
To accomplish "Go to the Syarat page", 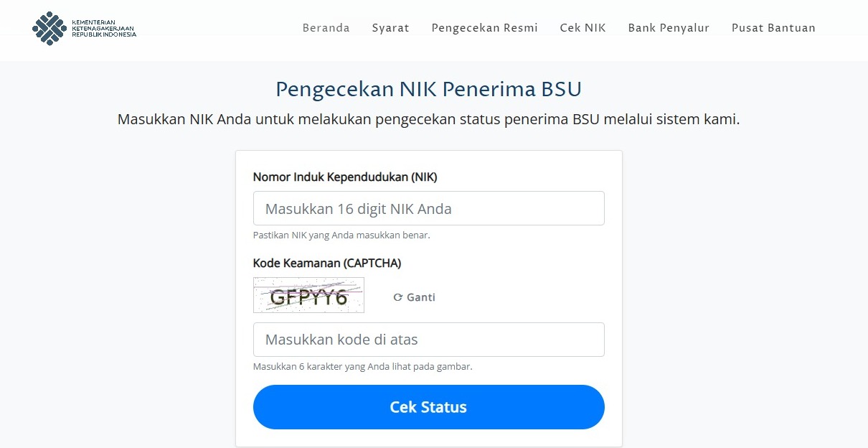I will click(x=390, y=28).
